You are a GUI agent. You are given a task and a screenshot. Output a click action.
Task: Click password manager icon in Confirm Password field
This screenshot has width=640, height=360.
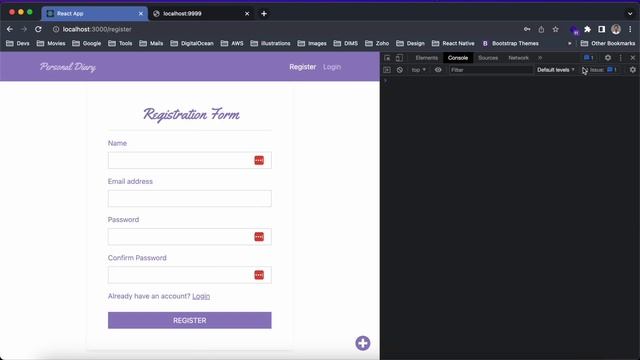pos(259,275)
